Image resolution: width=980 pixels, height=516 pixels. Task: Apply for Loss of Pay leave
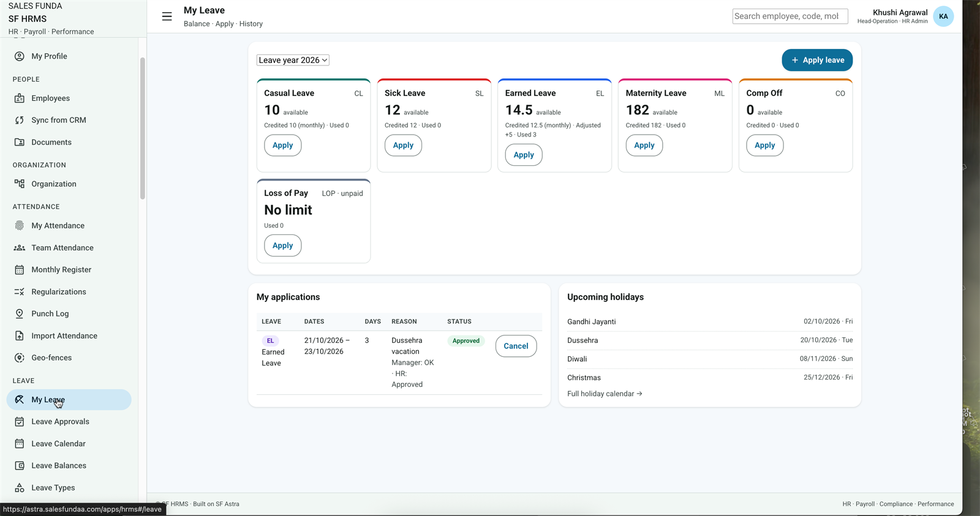(x=283, y=245)
